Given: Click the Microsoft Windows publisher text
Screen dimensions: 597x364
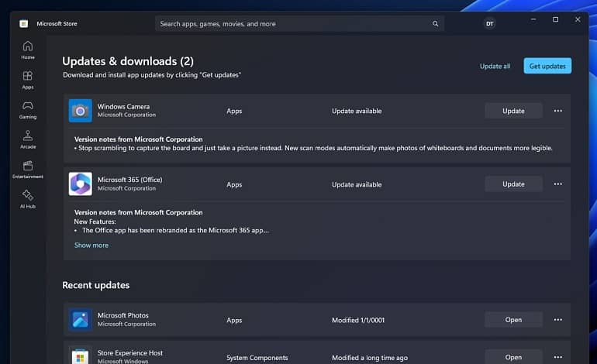Looking at the screenshot, I should (123, 362).
